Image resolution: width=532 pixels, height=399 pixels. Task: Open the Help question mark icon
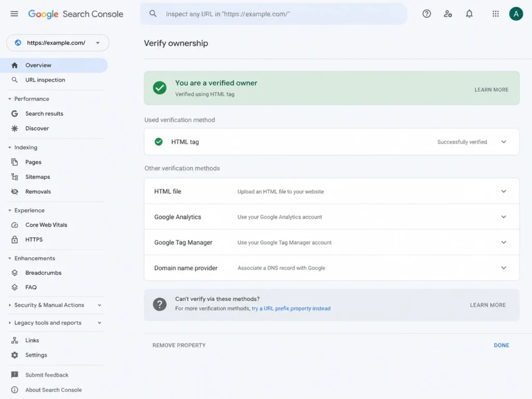click(427, 14)
